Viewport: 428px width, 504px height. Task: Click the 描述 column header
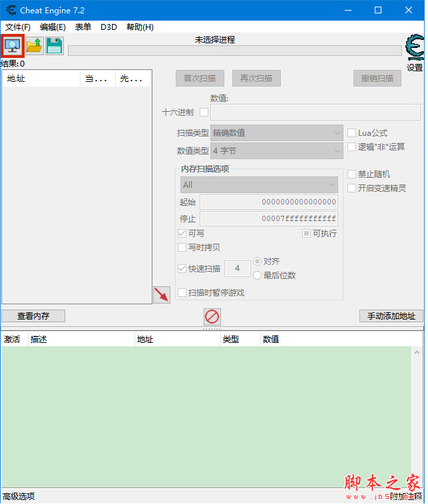[x=81, y=339]
